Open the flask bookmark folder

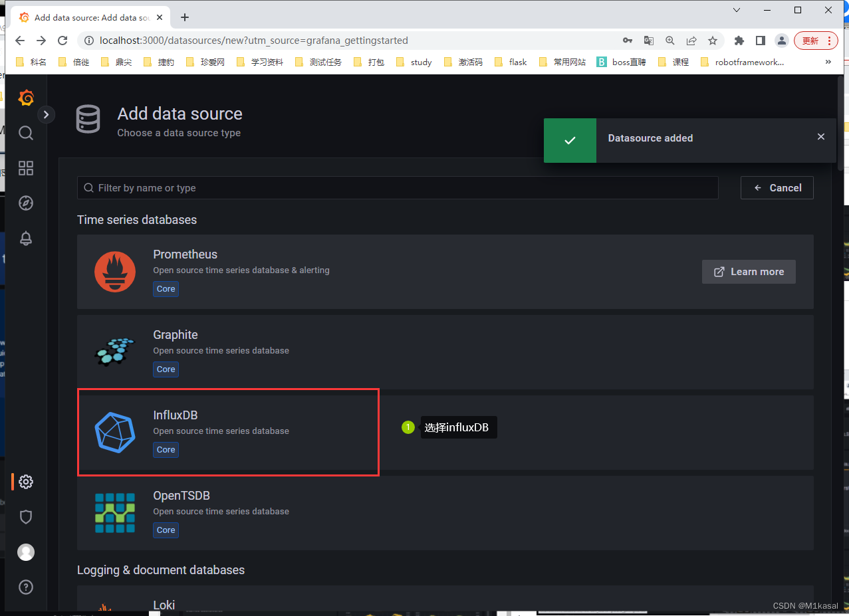[x=511, y=62]
